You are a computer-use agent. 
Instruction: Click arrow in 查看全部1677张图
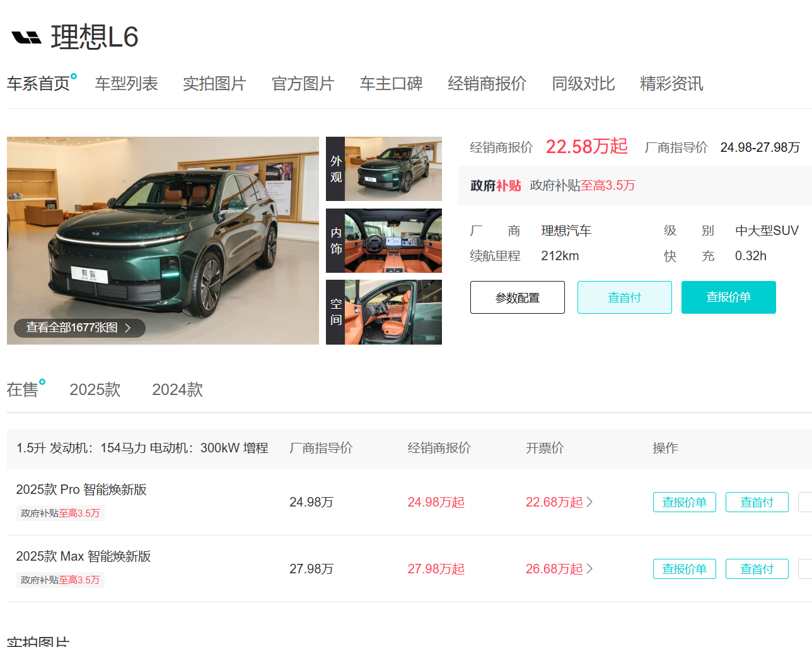click(x=128, y=328)
